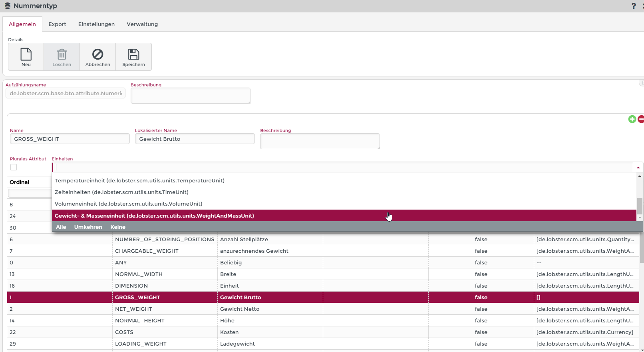Click the Speichern floppy disk icon

tap(134, 54)
